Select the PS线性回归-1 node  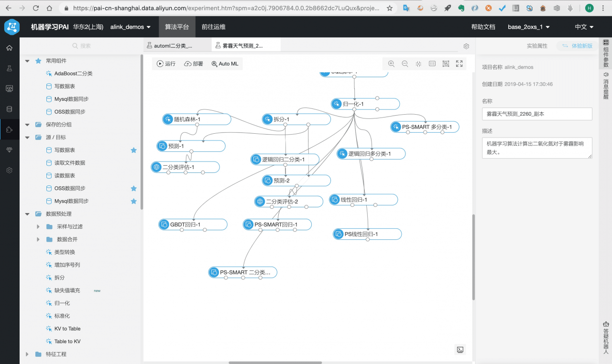[367, 234]
